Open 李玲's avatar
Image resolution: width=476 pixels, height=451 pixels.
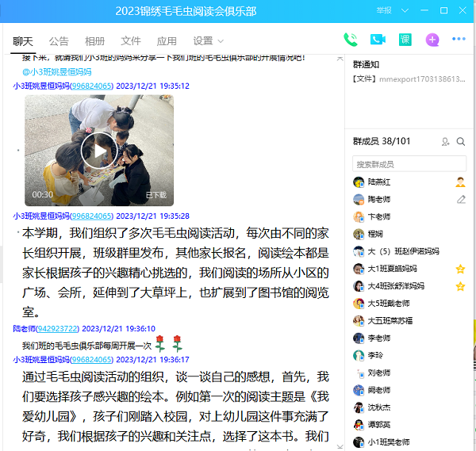point(359,355)
